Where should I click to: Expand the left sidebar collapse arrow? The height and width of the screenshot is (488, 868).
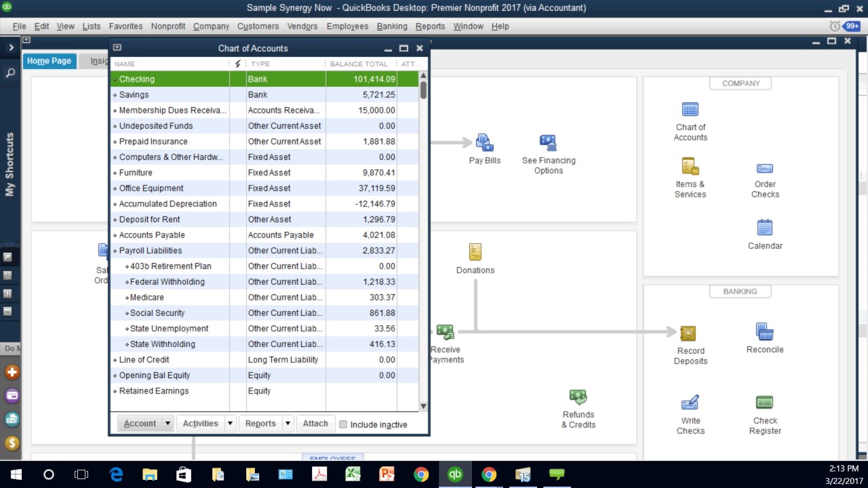point(11,47)
